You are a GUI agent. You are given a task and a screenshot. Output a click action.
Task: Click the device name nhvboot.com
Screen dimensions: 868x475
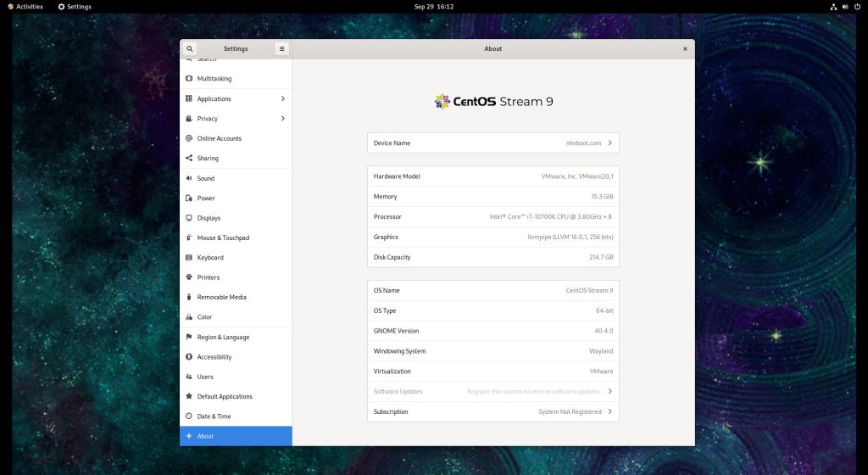tap(583, 142)
